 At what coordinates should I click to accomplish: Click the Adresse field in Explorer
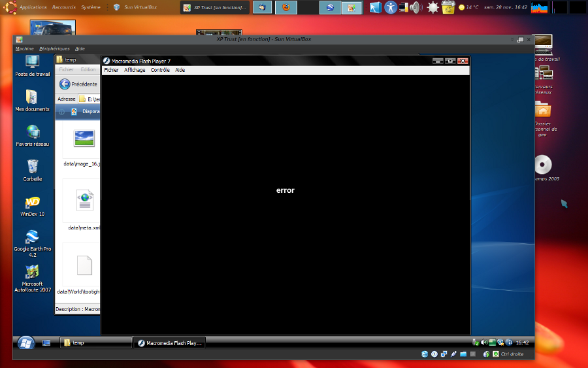[x=90, y=99]
